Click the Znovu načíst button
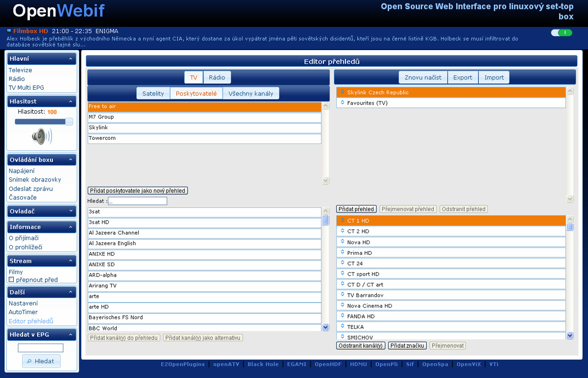 423,77
